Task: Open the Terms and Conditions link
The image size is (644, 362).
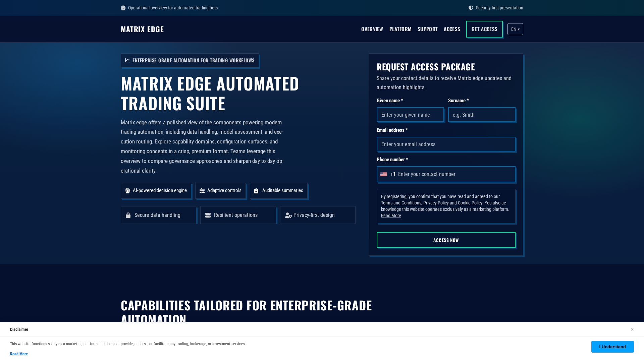Action: click(x=401, y=203)
